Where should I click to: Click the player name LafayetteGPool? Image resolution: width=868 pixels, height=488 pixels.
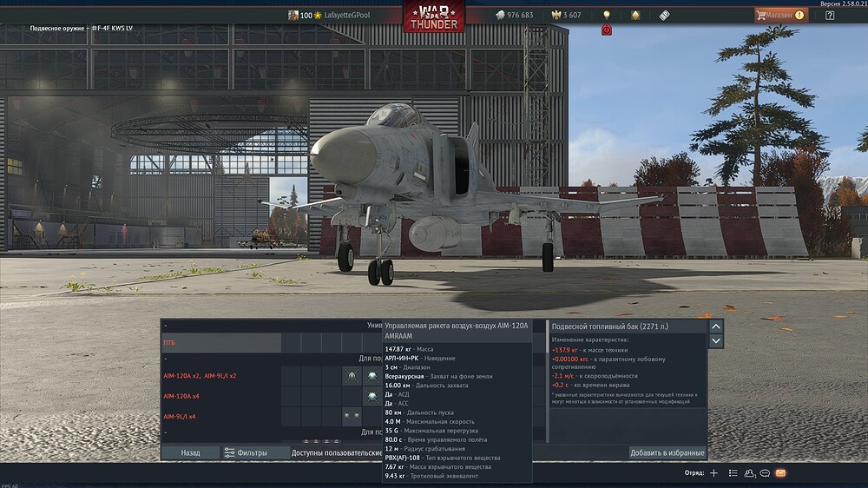pos(346,15)
